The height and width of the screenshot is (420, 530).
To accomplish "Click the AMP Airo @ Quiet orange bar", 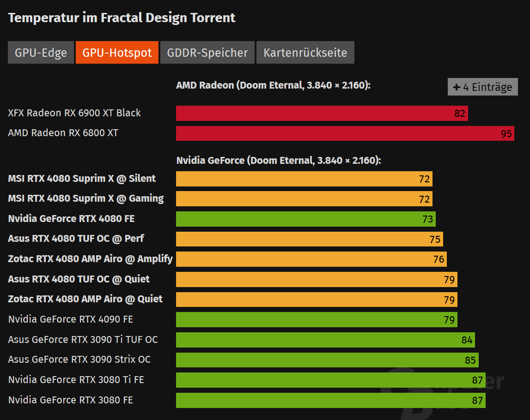I will pyautogui.click(x=317, y=300).
